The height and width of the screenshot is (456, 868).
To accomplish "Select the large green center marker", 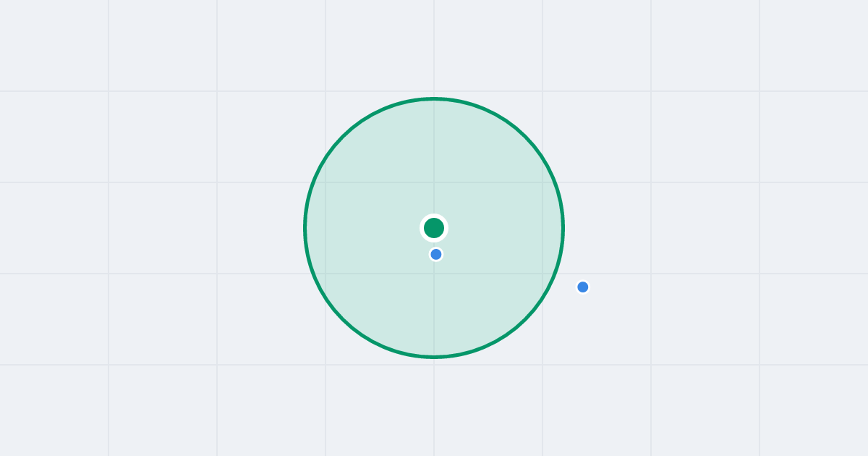I will coord(434,228).
